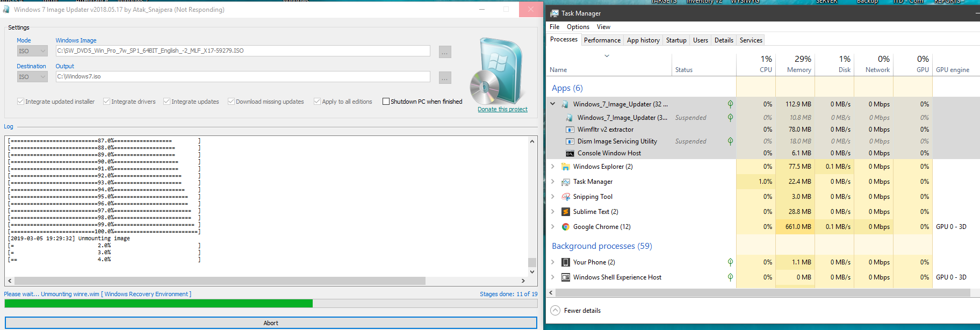Click the leaf icon in the Windows Shell Experience Host row

click(x=730, y=277)
